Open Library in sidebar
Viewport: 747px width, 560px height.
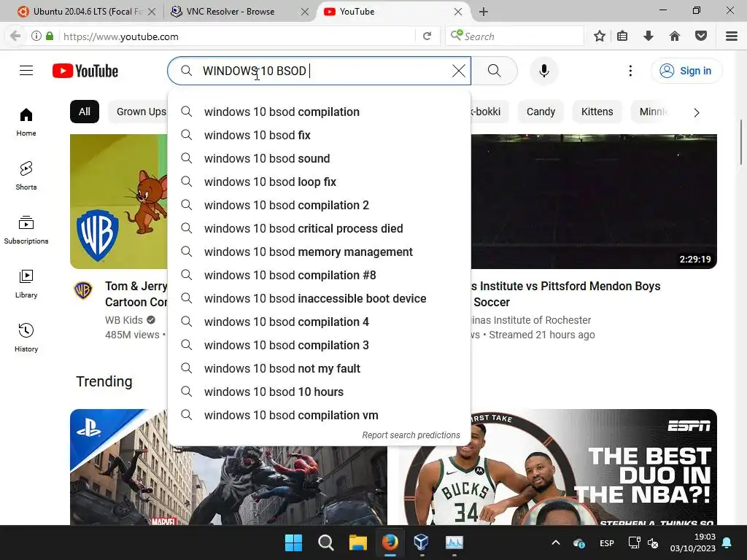26,284
